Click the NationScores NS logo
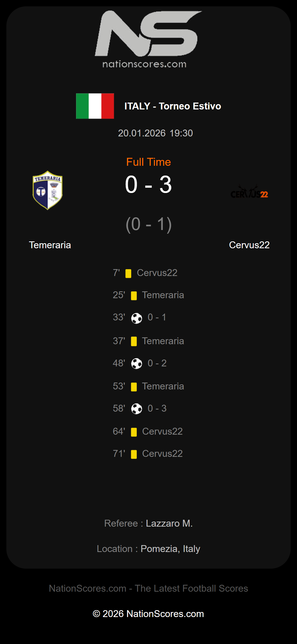Image resolution: width=297 pixels, height=644 pixels. pos(148,34)
